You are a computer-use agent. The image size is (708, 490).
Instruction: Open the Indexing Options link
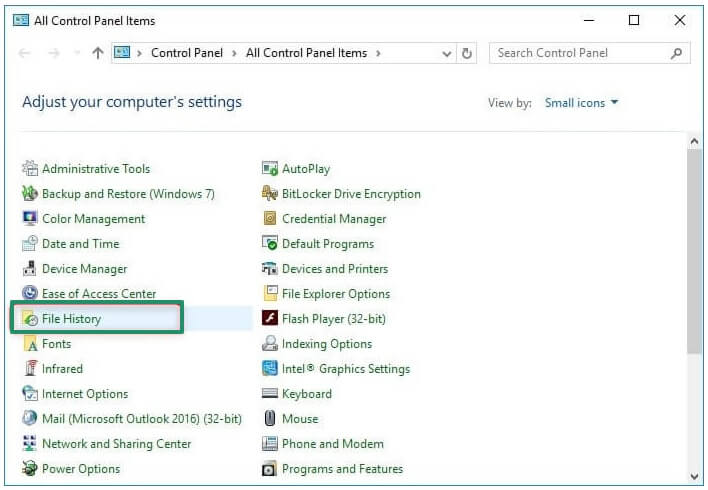[x=326, y=344]
